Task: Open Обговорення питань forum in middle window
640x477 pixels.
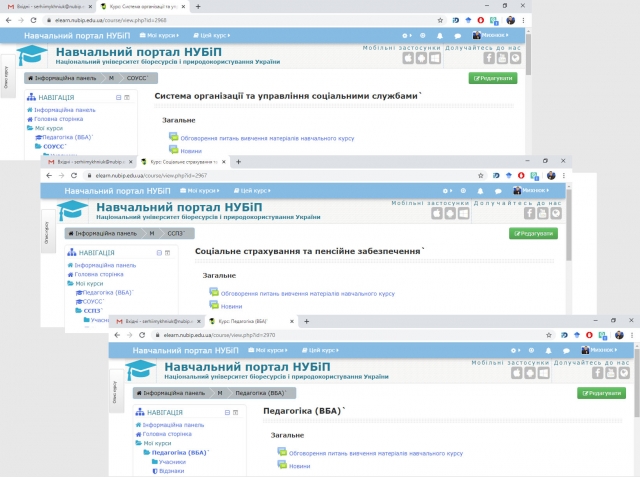Action: 308,293
